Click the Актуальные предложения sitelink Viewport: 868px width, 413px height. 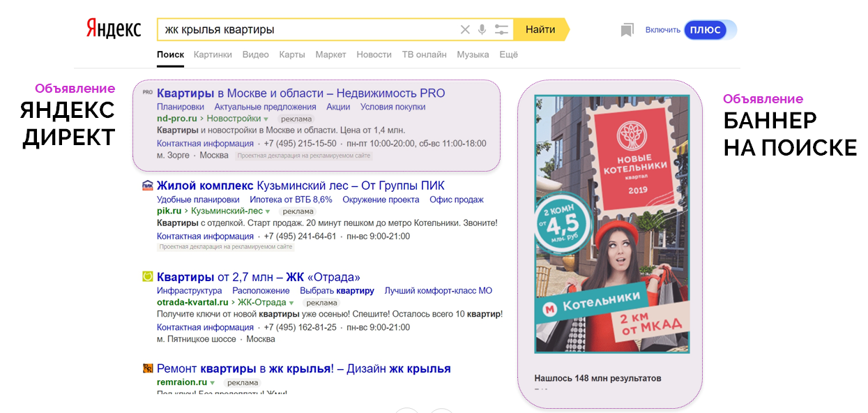[x=265, y=107]
